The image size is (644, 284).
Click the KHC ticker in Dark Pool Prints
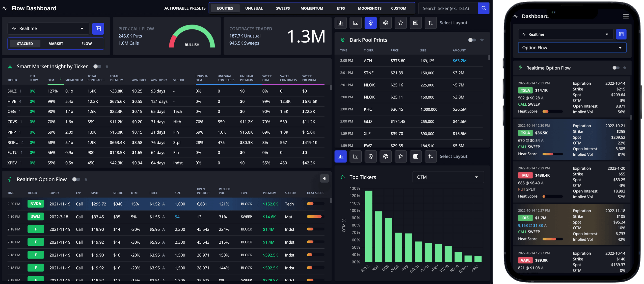[368, 109]
